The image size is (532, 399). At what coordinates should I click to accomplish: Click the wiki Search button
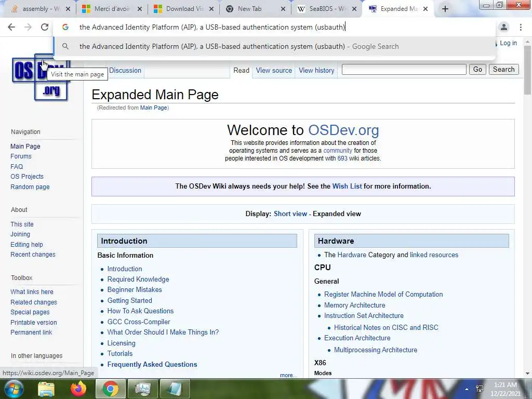pyautogui.click(x=504, y=69)
